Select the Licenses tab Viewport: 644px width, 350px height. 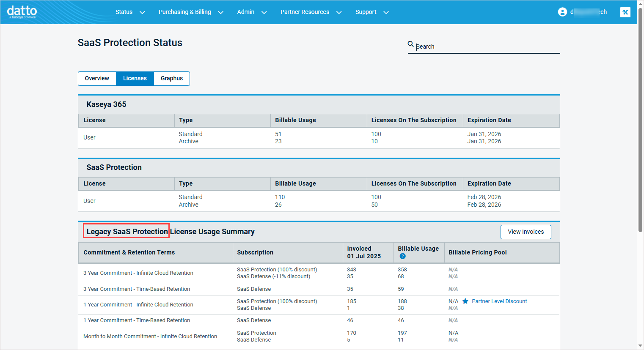pyautogui.click(x=135, y=79)
